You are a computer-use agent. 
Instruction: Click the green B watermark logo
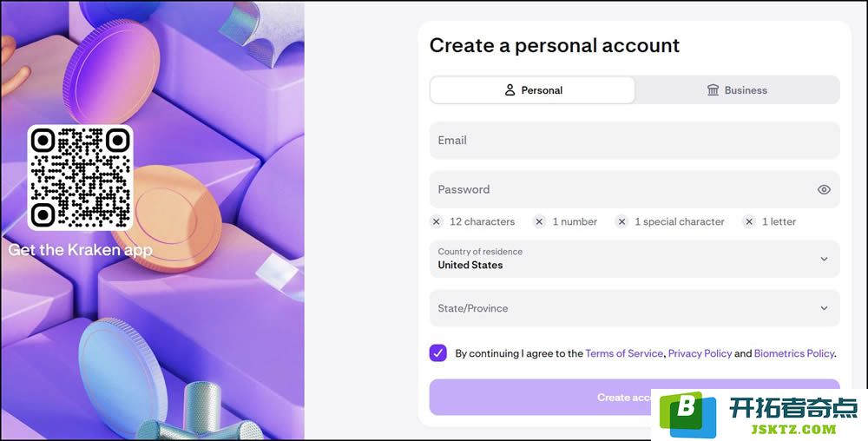[687, 414]
